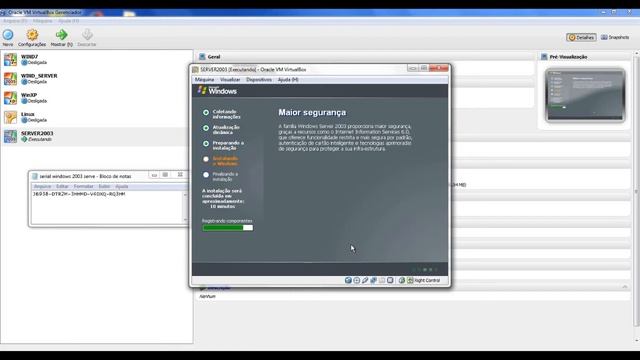Click the 10 minutos remaining time text

pyautogui.click(x=222, y=207)
